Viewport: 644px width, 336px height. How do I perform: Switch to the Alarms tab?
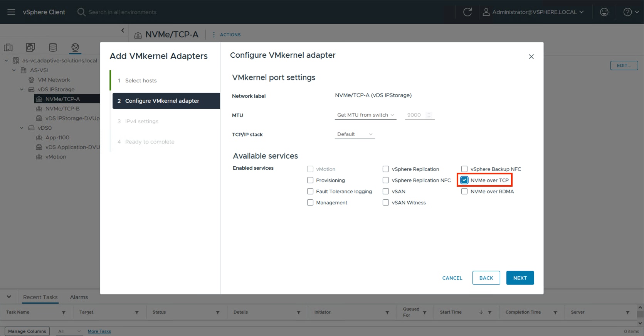[79, 297]
